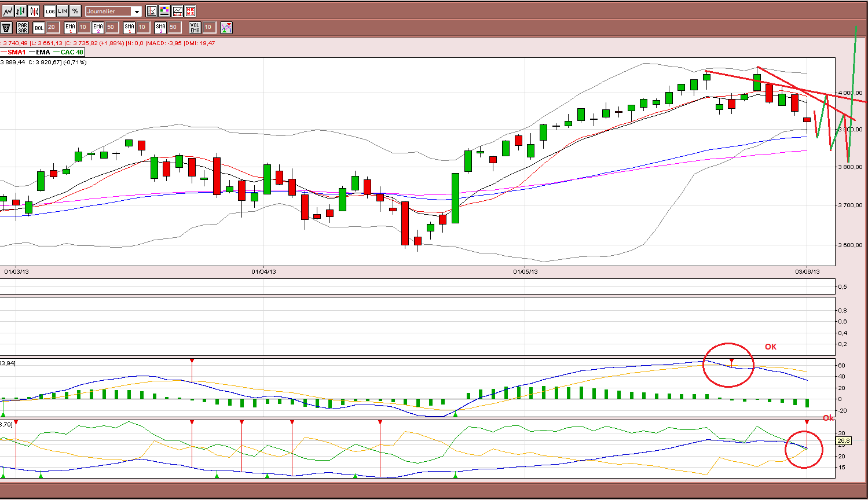Viewport: 868px width, 500px height.
Task: Click the EMA 2 period field showing 50
Action: click(x=111, y=27)
